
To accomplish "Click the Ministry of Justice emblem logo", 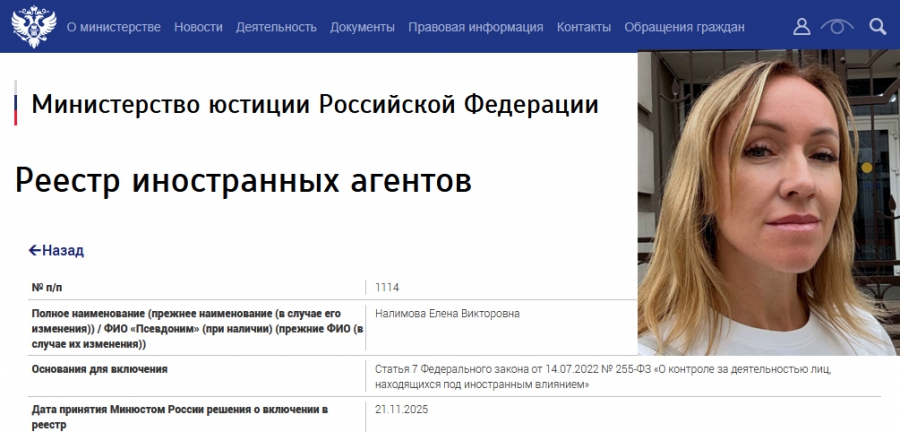I will 32,26.
